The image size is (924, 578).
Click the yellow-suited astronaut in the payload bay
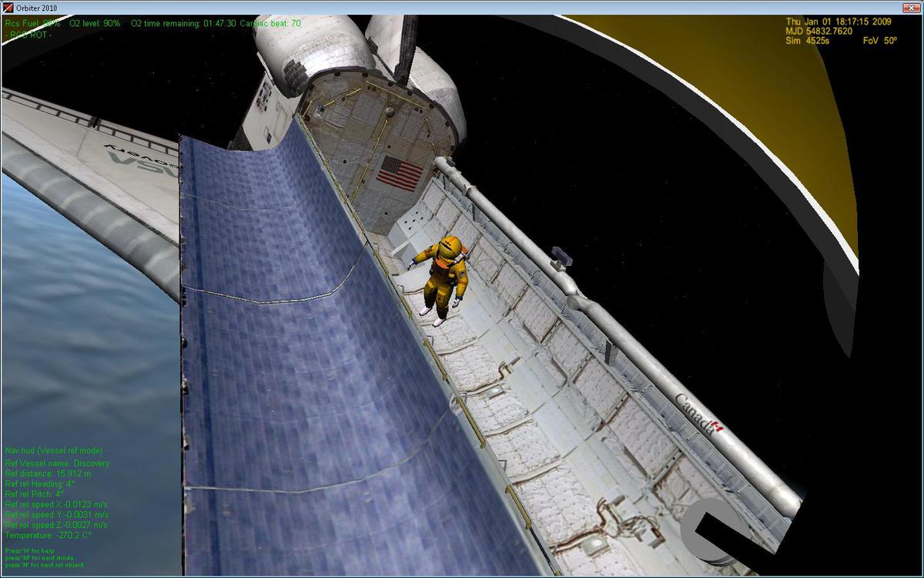[443, 281]
